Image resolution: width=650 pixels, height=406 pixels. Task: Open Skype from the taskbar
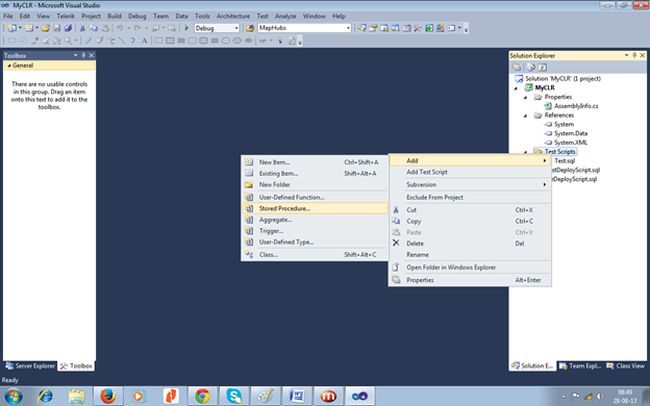click(x=234, y=396)
